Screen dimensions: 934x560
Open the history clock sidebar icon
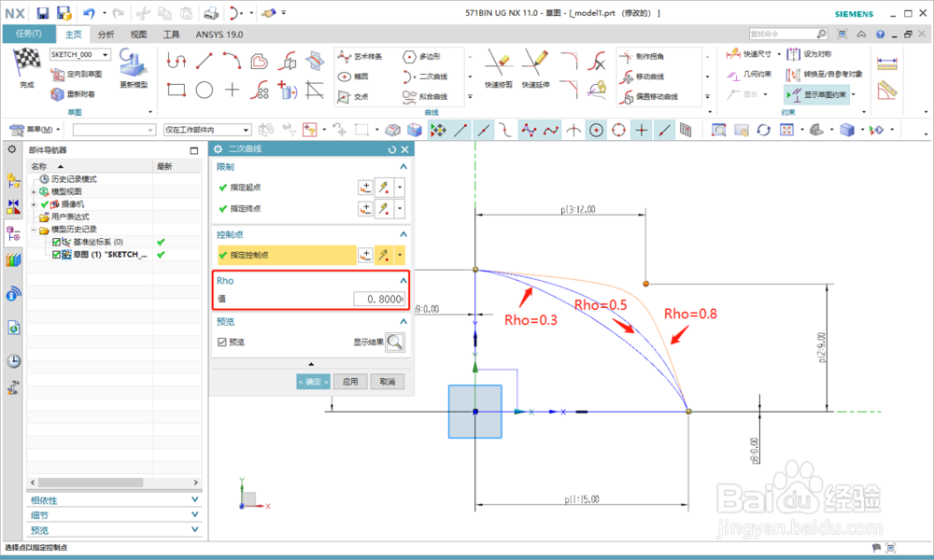(13, 360)
